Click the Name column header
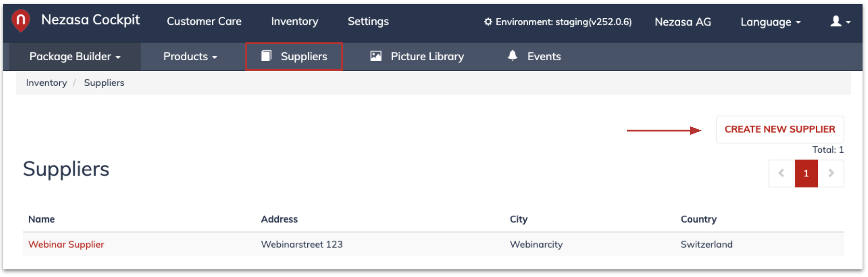The width and height of the screenshot is (868, 277). [42, 219]
